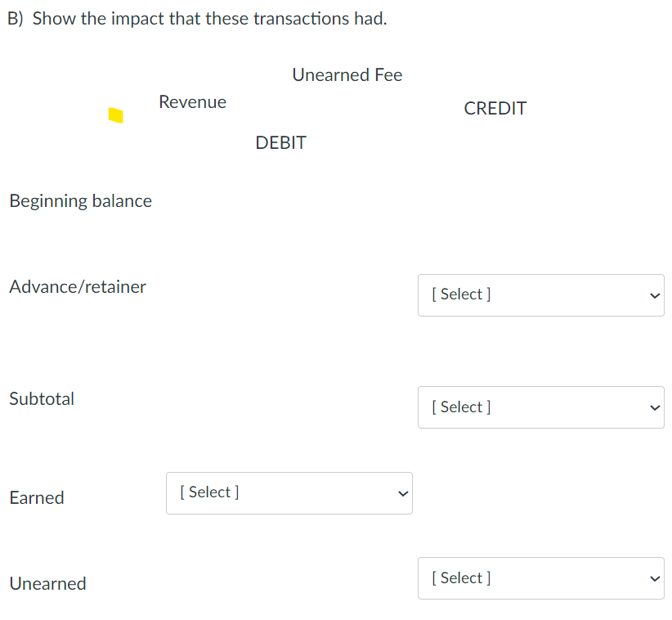Click the Unearned row label

(47, 583)
